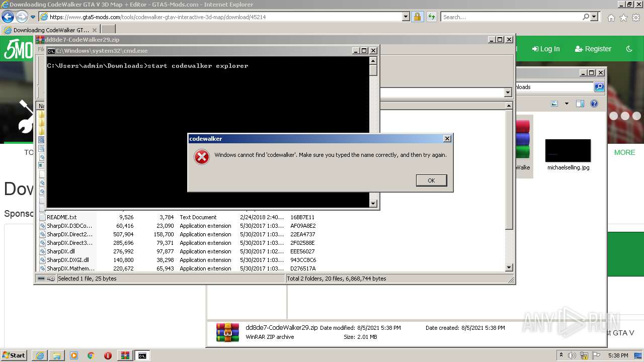Click the Register link
Image resolution: width=644 pixels, height=362 pixels.
click(x=593, y=49)
